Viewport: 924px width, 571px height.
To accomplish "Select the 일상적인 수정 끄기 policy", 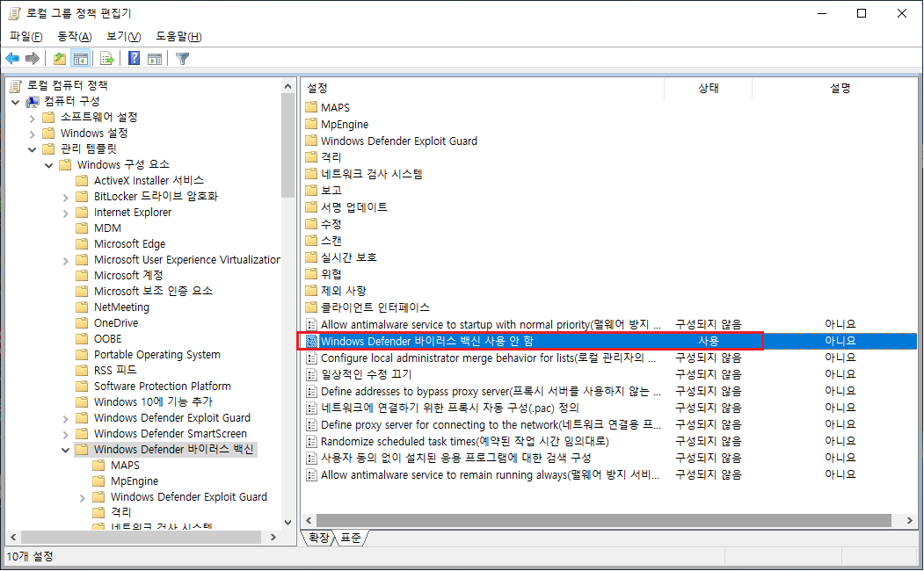I will pyautogui.click(x=366, y=374).
